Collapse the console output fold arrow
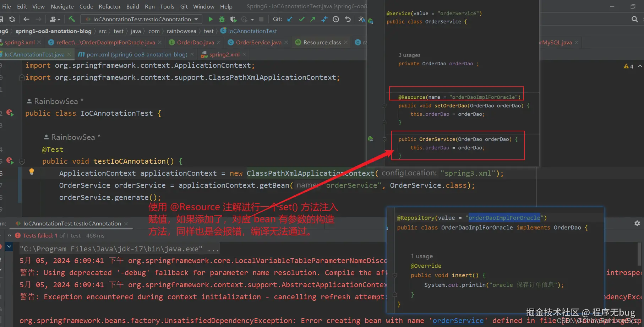 click(9, 246)
